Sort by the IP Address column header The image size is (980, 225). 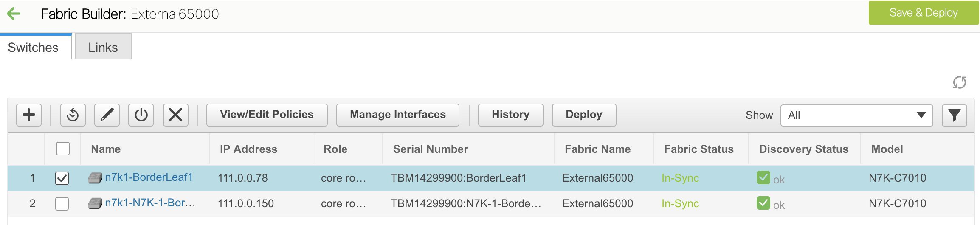tap(248, 149)
